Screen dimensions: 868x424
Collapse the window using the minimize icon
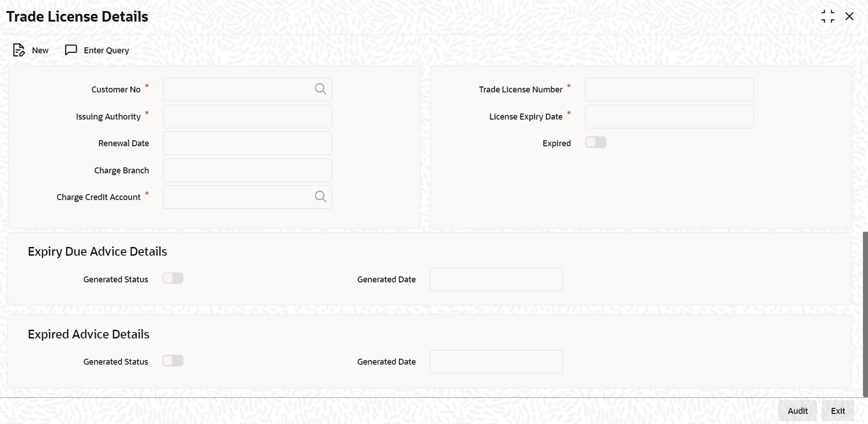pyautogui.click(x=828, y=17)
